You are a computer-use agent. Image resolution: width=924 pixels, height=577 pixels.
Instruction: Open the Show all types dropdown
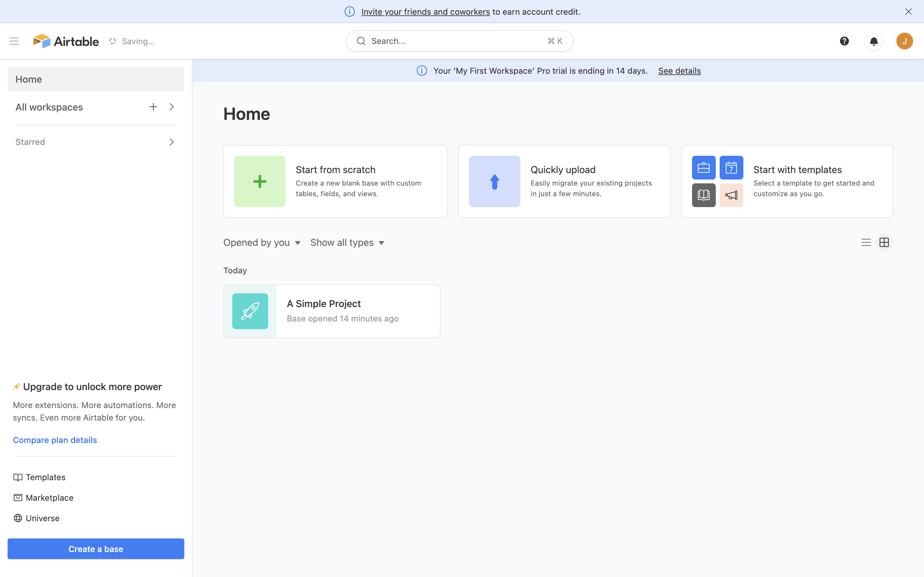coord(347,243)
